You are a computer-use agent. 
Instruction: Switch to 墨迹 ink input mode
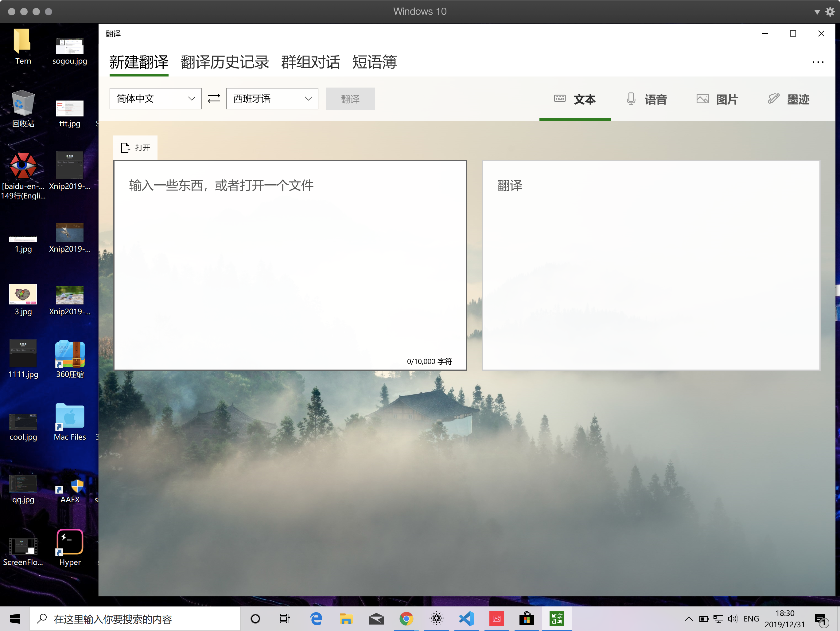click(788, 100)
